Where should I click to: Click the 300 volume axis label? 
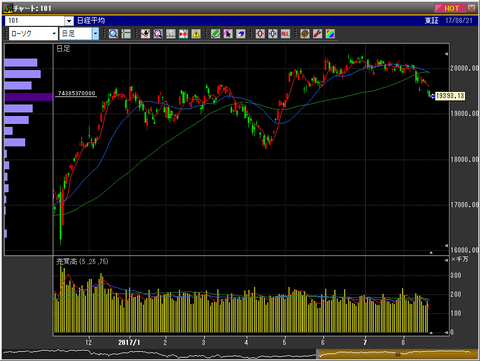pos(456,275)
